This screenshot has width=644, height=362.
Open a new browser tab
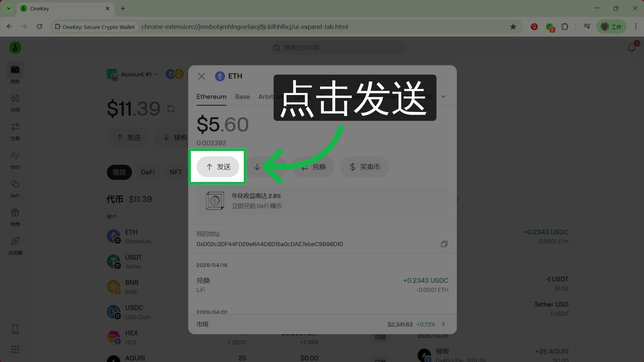click(123, 8)
